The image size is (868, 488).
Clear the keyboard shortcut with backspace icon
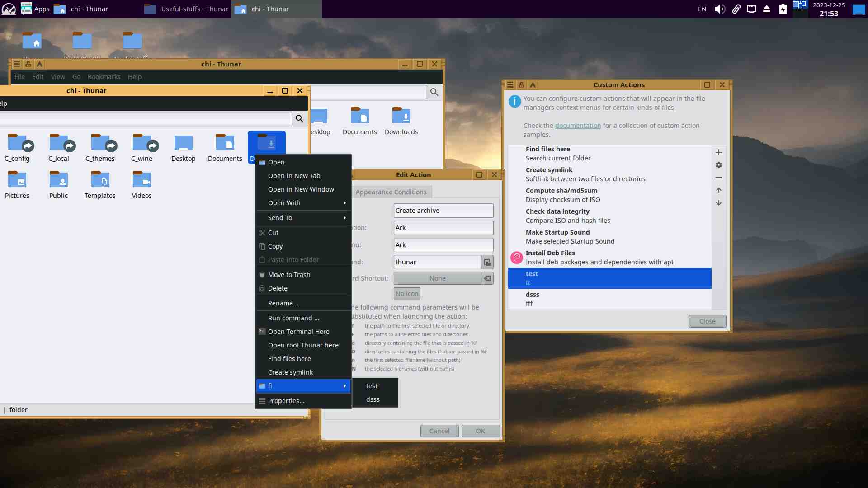(487, 278)
